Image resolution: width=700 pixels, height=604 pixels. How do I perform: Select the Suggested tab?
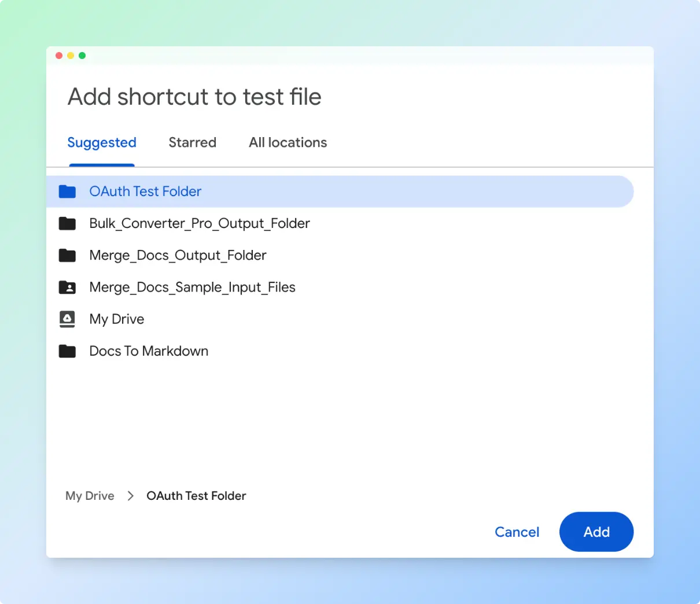102,143
